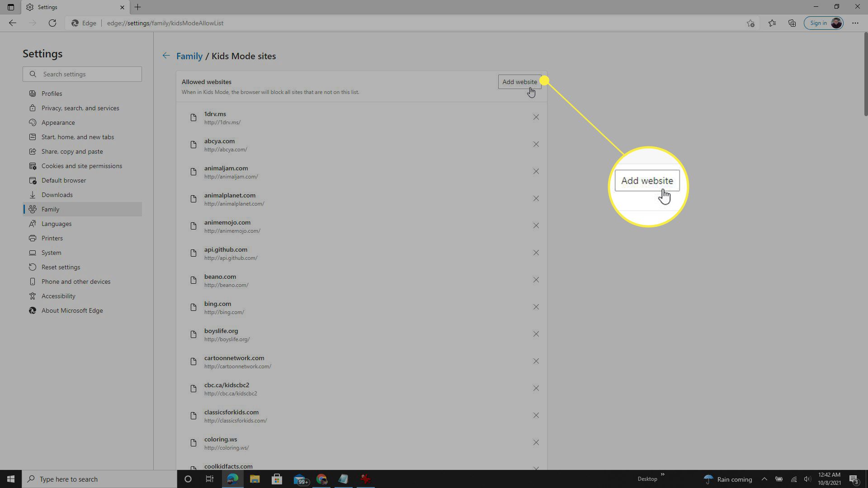The width and height of the screenshot is (868, 488).
Task: Select the Settings browser tab
Action: point(75,7)
